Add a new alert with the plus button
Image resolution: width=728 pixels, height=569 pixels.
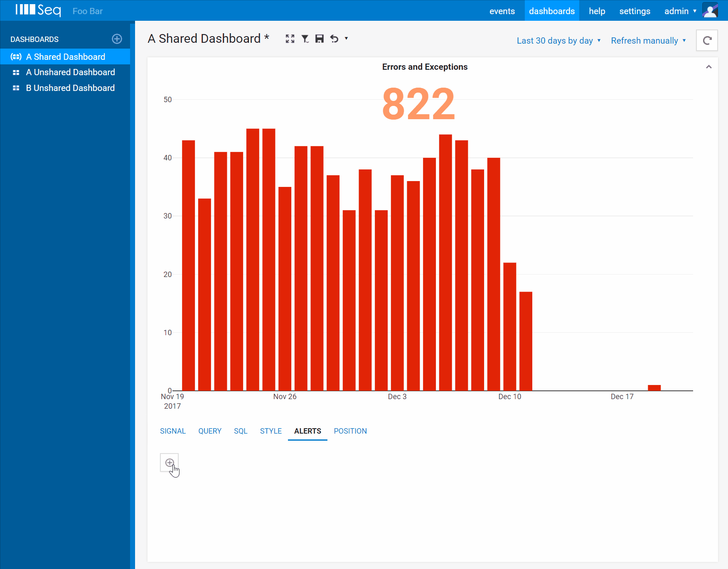click(x=170, y=462)
